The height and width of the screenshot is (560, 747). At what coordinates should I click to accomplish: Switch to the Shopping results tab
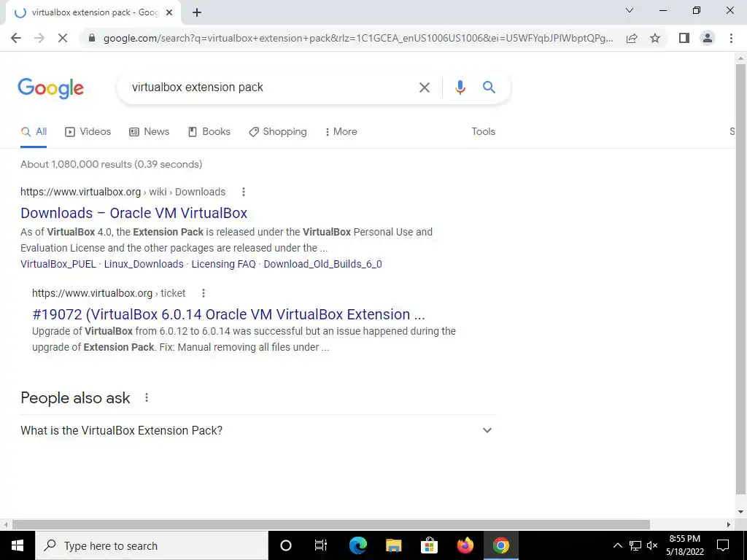(x=278, y=132)
